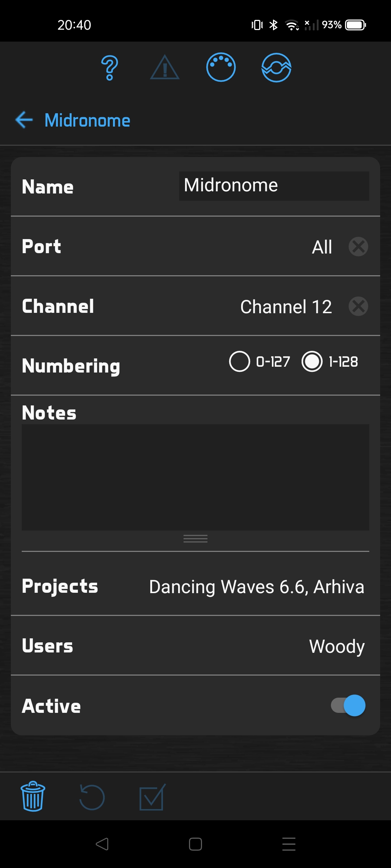Select the 0-127 numbering option
This screenshot has width=391, height=868.
click(240, 361)
